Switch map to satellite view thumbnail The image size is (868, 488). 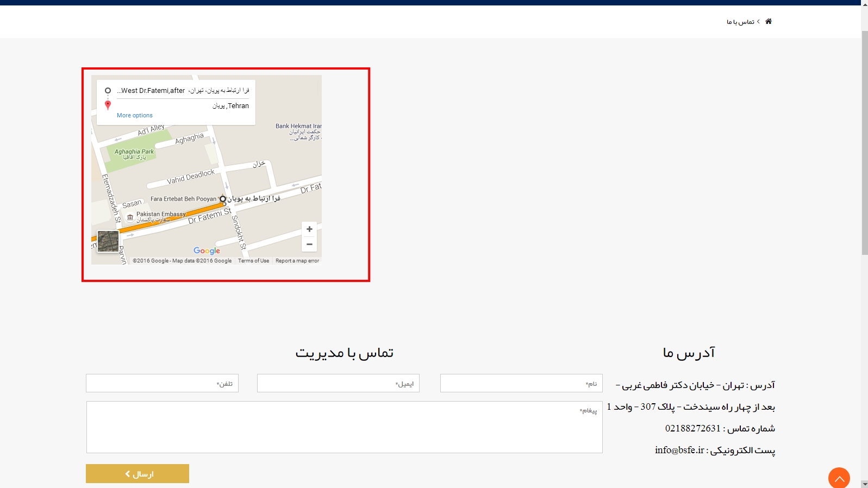pos(108,241)
